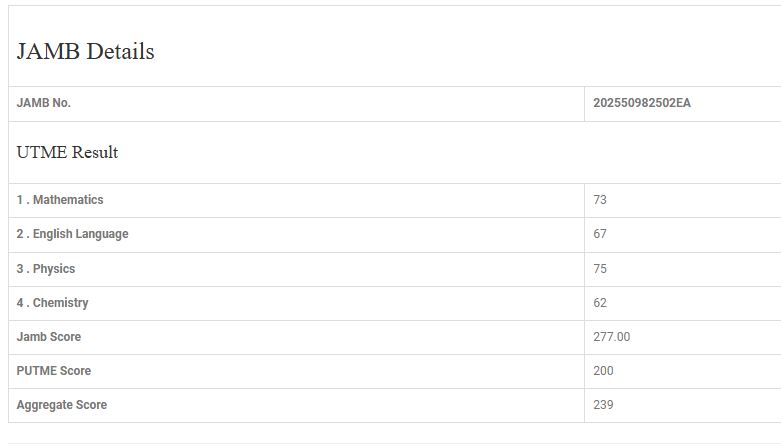Select the JAMB number 202550982502EA
Screen dimensions: 781x448
641,103
